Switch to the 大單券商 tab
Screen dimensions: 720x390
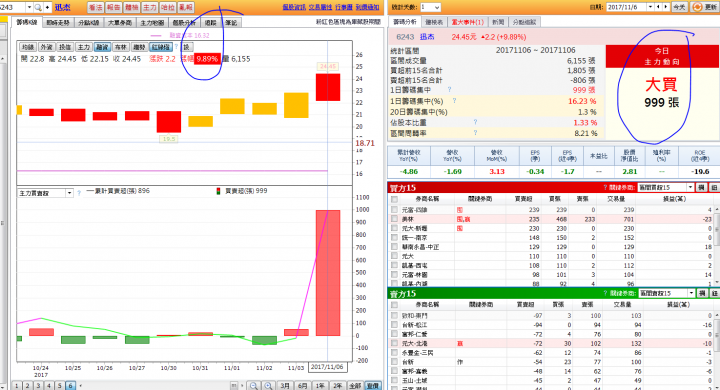coord(119,23)
